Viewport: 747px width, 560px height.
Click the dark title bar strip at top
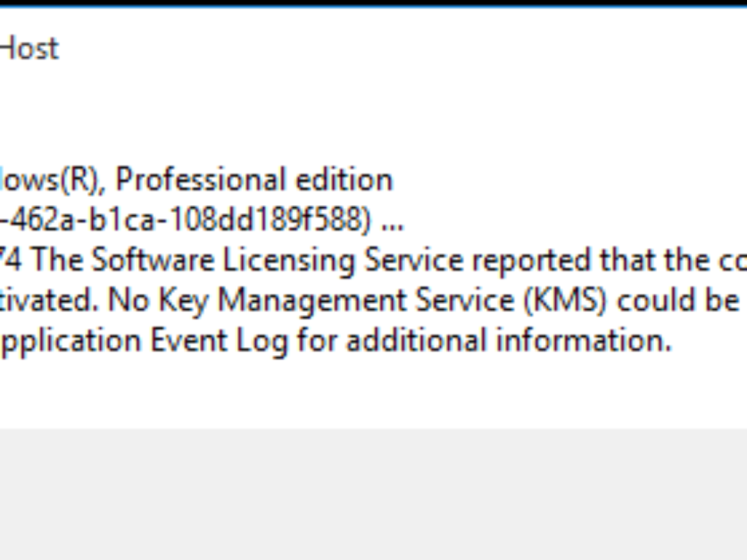tap(374, 3)
